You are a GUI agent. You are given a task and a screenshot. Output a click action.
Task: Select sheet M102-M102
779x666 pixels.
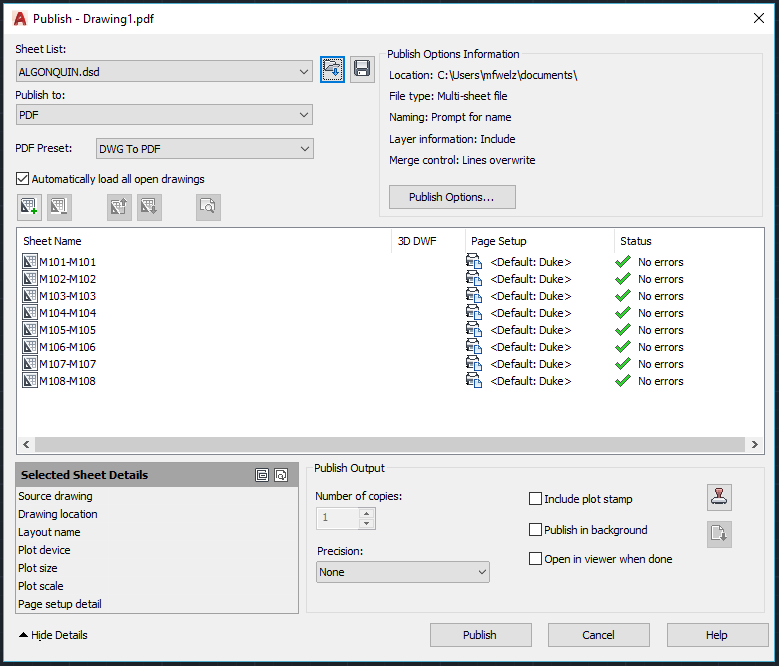(67, 279)
